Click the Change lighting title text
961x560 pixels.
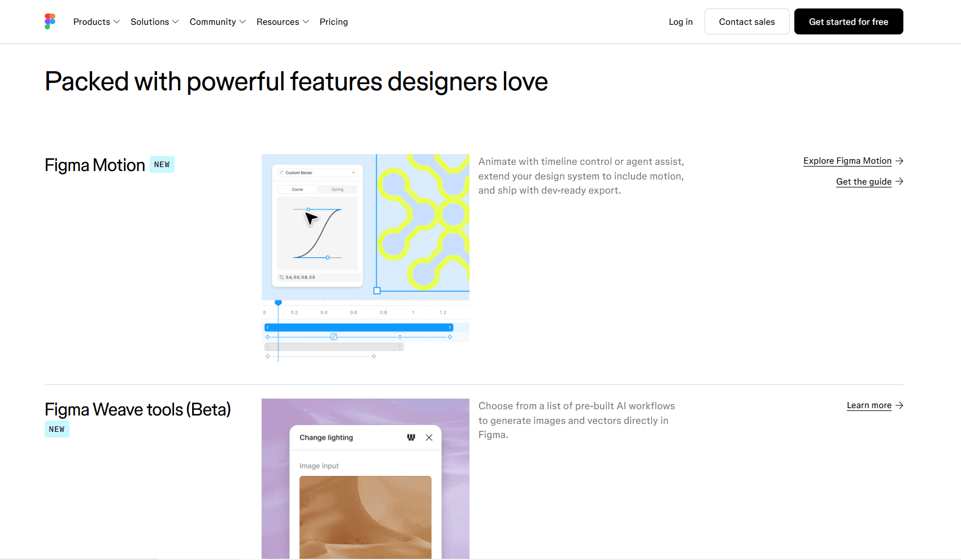(326, 438)
